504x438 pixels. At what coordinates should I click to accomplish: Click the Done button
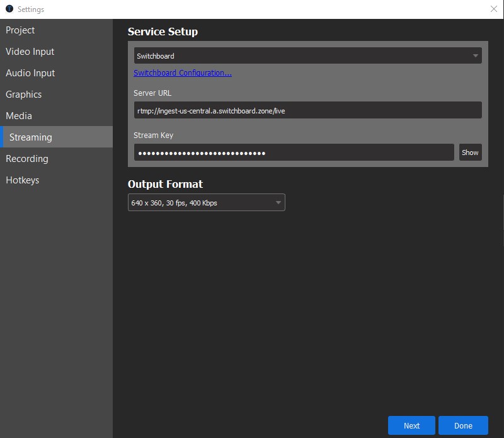463,425
